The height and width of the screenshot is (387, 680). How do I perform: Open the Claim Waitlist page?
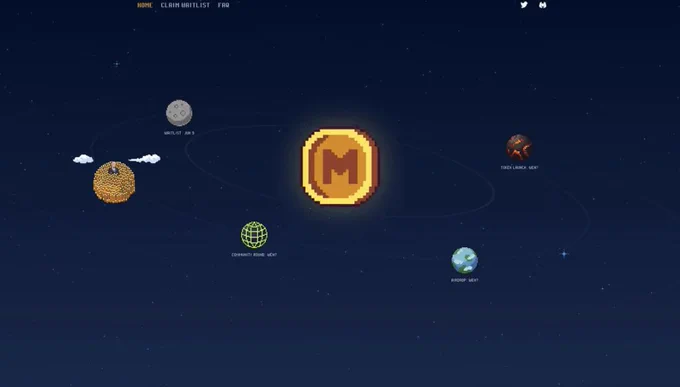pyautogui.click(x=185, y=5)
